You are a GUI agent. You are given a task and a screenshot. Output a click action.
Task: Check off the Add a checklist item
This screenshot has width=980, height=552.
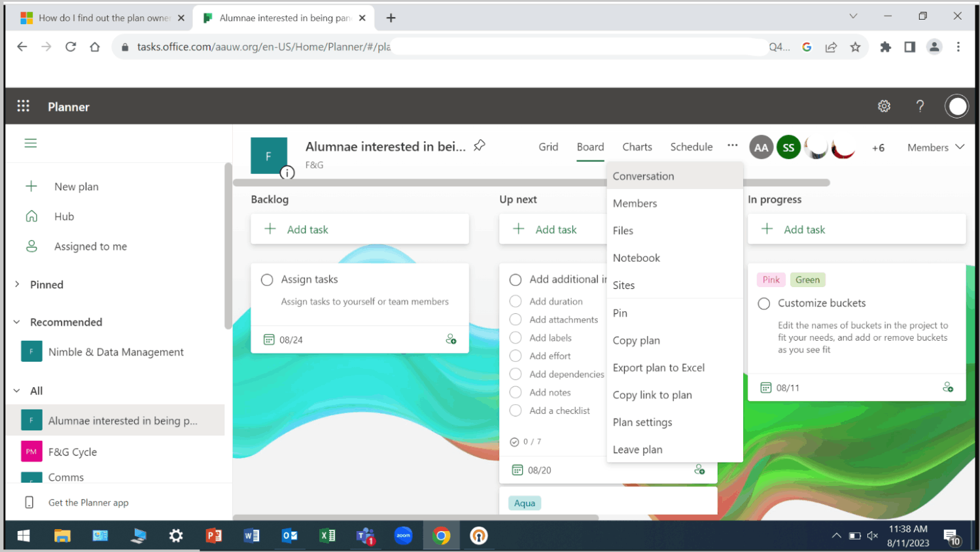pos(516,410)
